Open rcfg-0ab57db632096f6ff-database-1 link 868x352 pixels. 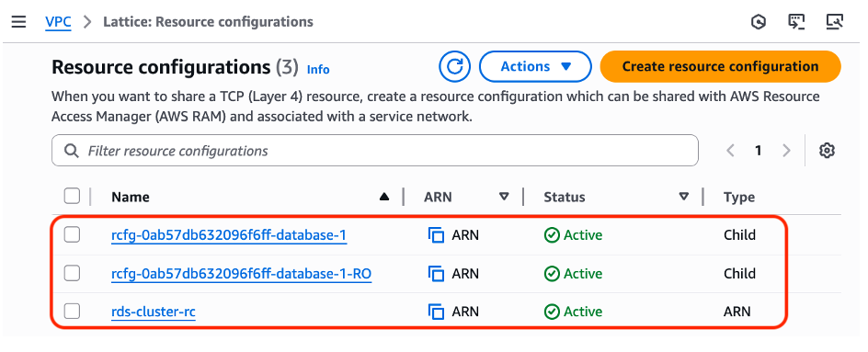coord(229,236)
